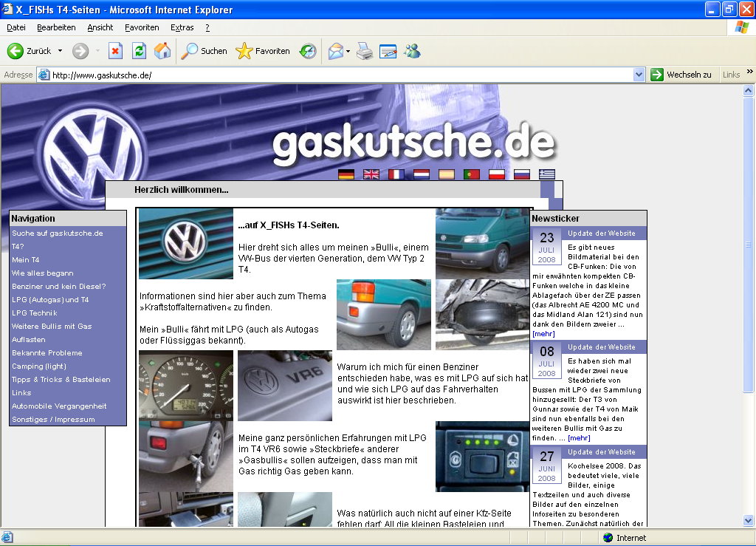
Task: Select the Portuguese flag language
Action: coord(472,174)
